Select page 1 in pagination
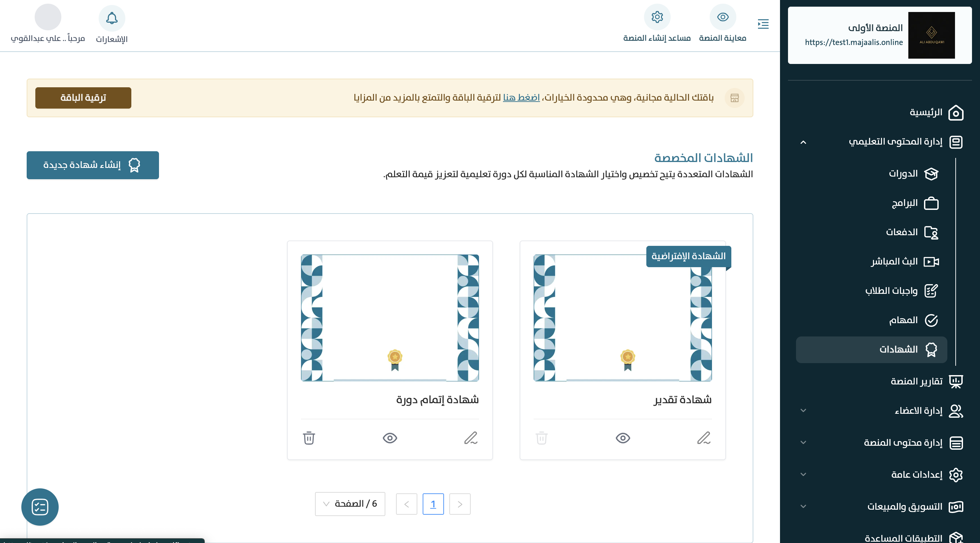Image resolution: width=980 pixels, height=543 pixels. tap(433, 504)
